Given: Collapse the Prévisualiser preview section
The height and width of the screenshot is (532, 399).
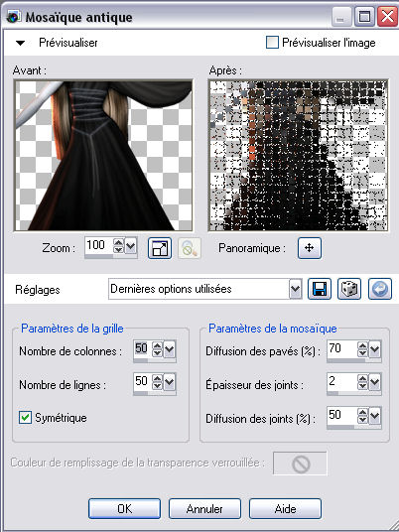Looking at the screenshot, I should tap(21, 43).
